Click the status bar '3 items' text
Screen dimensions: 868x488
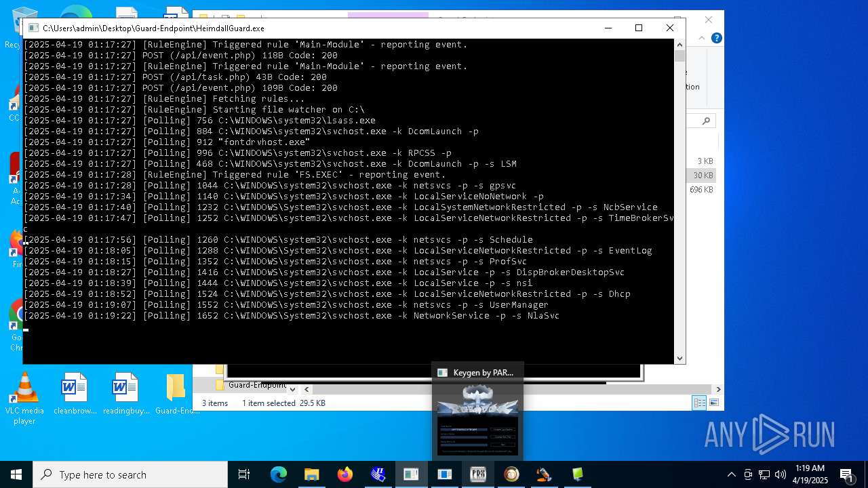pos(215,403)
